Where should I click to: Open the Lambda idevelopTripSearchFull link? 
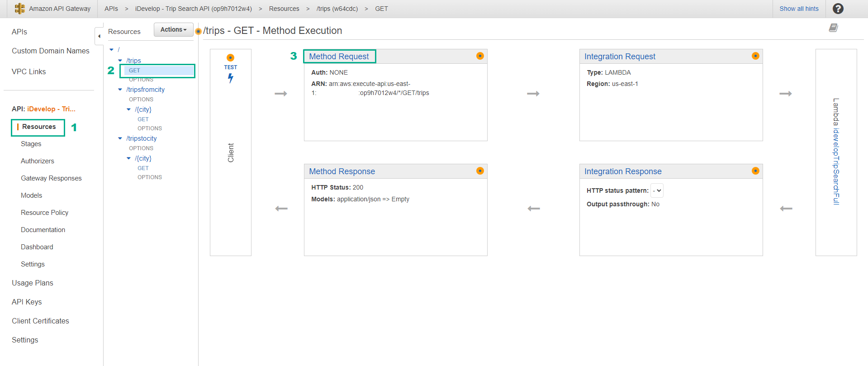tap(836, 152)
